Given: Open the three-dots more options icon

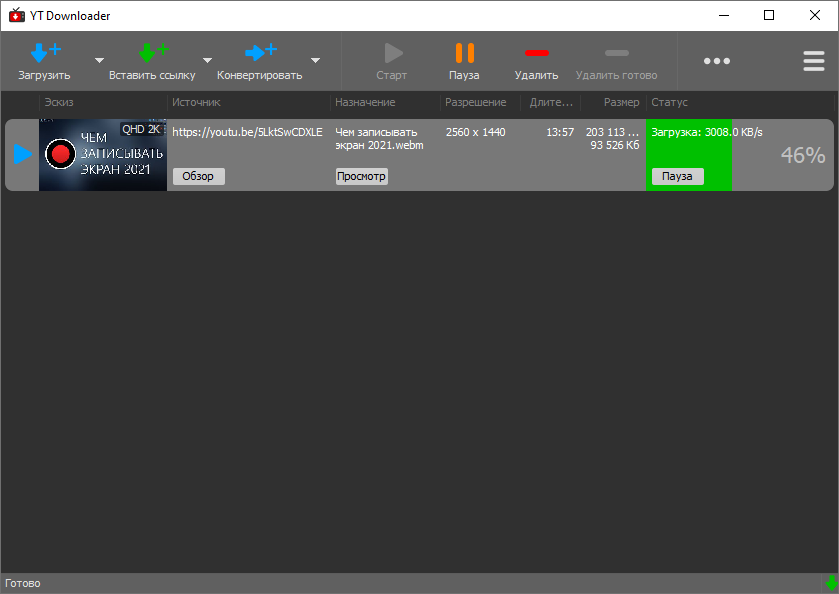Looking at the screenshot, I should pos(717,61).
